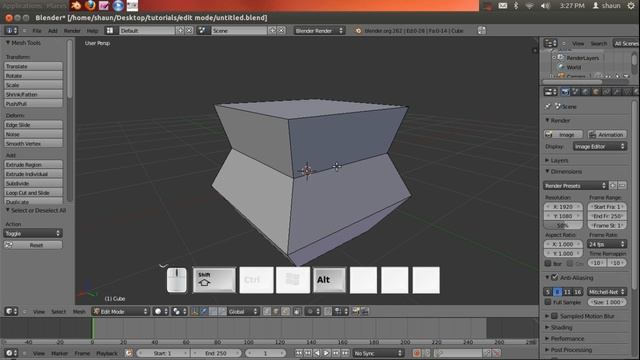Play the animation forward
This screenshot has width=640, height=360.
pos(326,353)
